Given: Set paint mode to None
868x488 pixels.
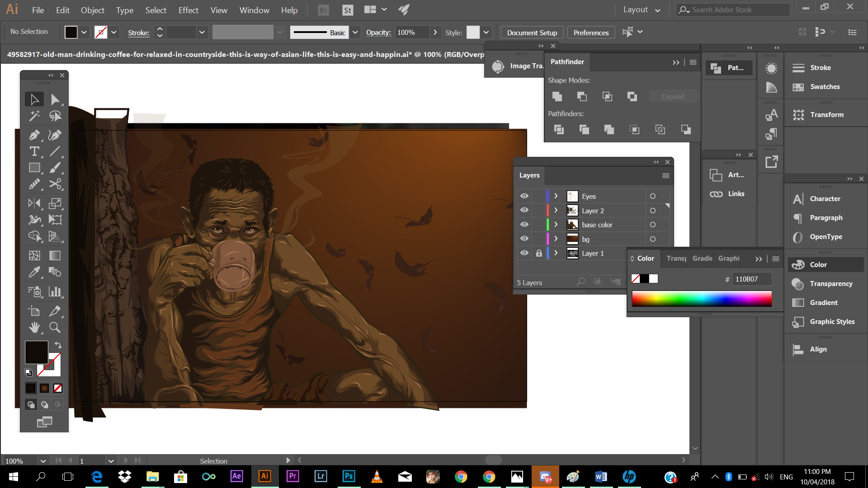Looking at the screenshot, I should click(58, 388).
